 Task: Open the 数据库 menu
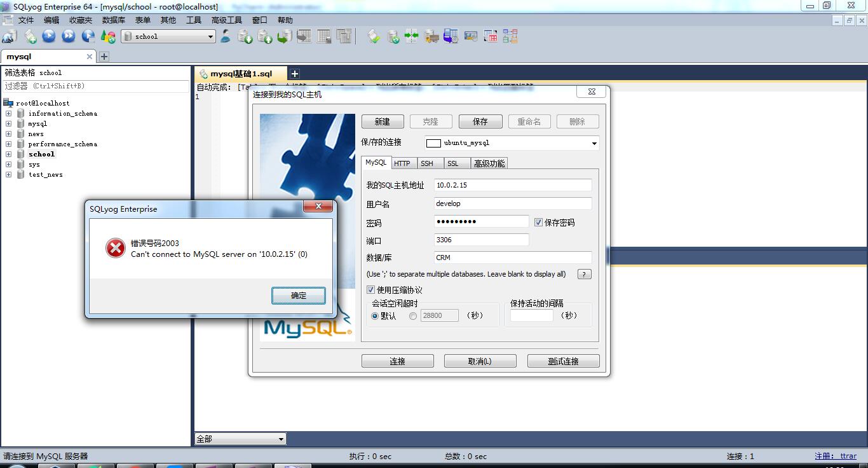point(114,20)
